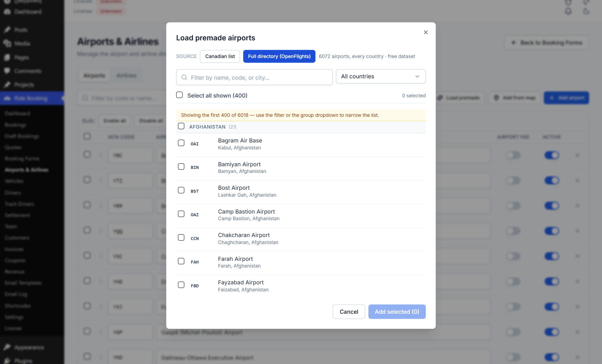The image size is (602, 364).
Task: Switch source to Canadian list
Action: pos(220,56)
